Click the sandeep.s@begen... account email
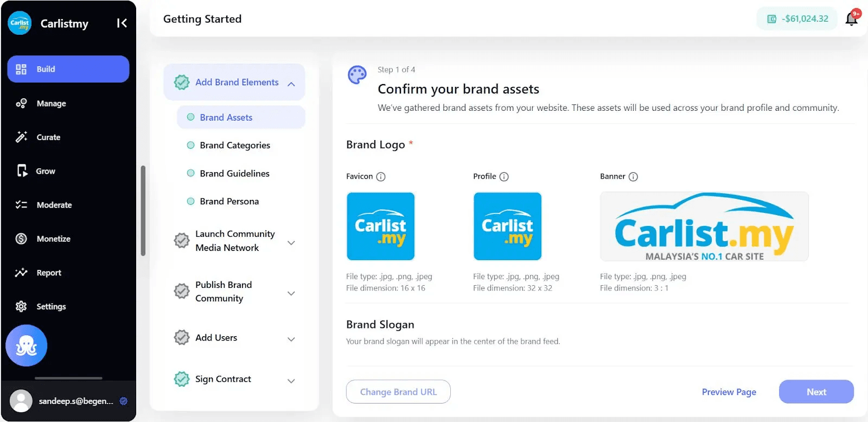Image resolution: width=868 pixels, height=422 pixels. click(x=76, y=401)
